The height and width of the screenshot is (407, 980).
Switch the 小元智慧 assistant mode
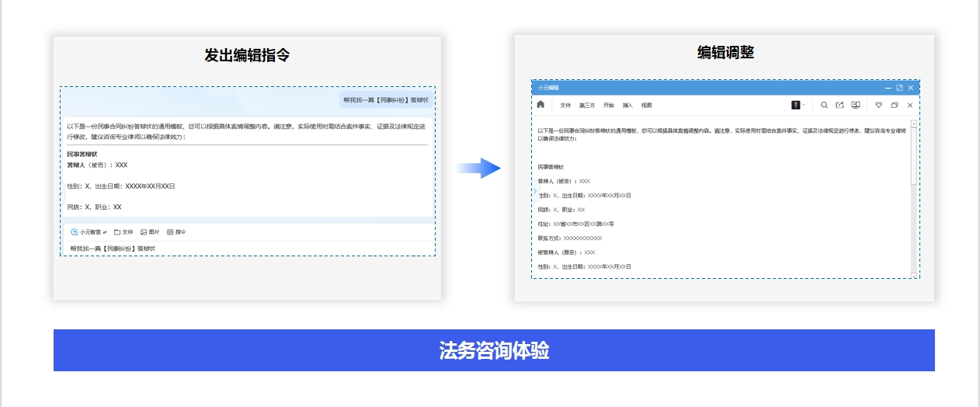point(89,231)
